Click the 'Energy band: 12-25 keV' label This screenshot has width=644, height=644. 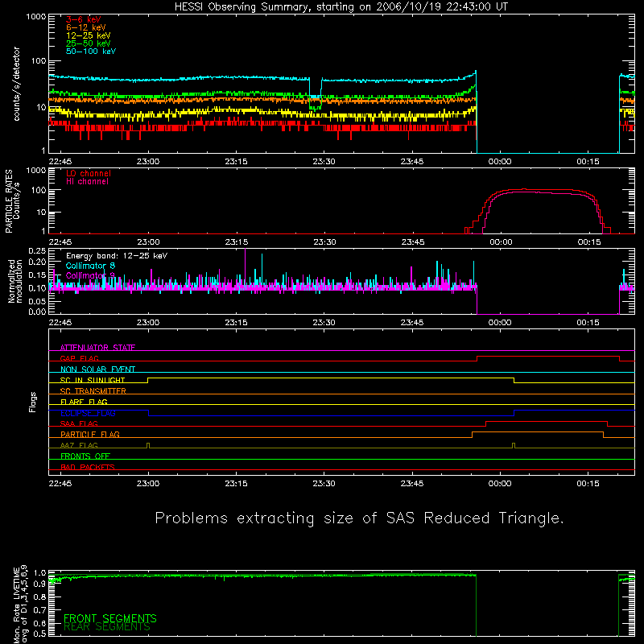click(117, 256)
